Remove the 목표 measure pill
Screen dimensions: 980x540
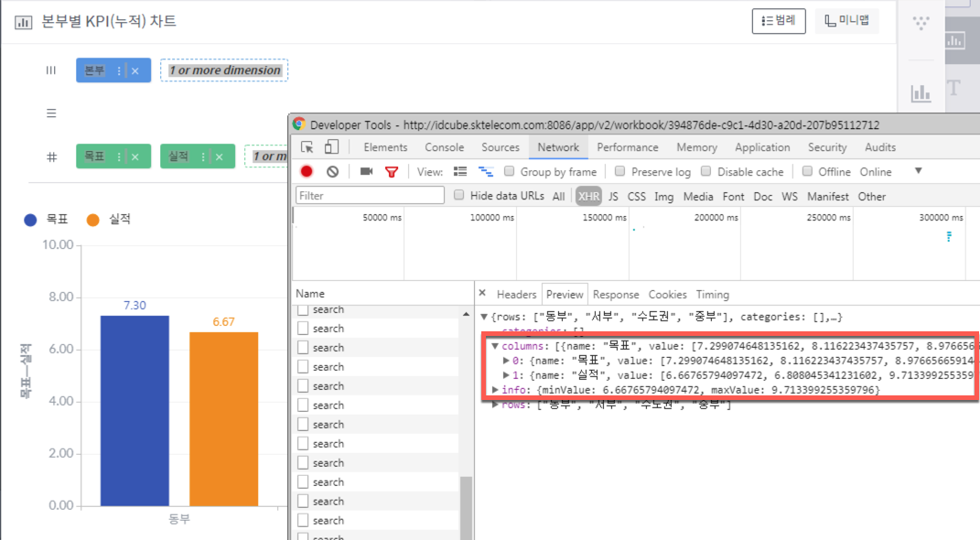135,157
